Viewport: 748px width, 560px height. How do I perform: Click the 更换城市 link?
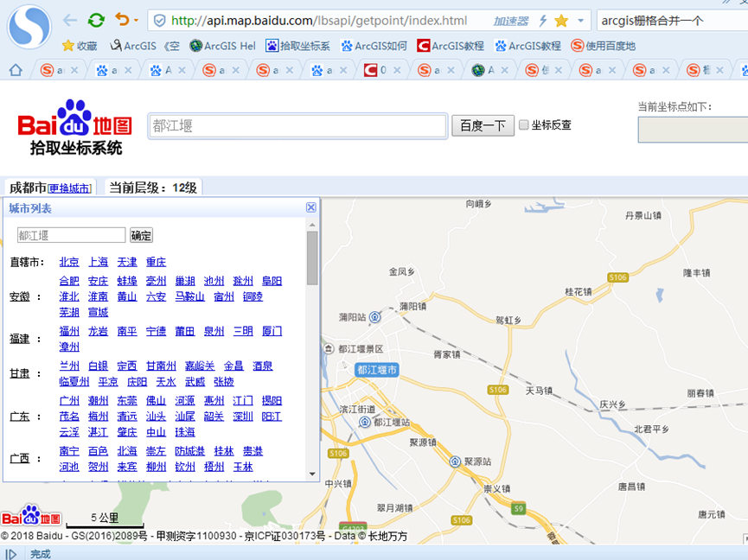69,188
